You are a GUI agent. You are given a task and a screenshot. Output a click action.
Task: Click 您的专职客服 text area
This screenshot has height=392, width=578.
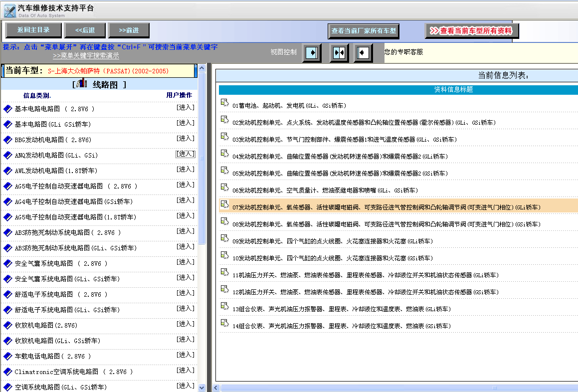point(403,52)
